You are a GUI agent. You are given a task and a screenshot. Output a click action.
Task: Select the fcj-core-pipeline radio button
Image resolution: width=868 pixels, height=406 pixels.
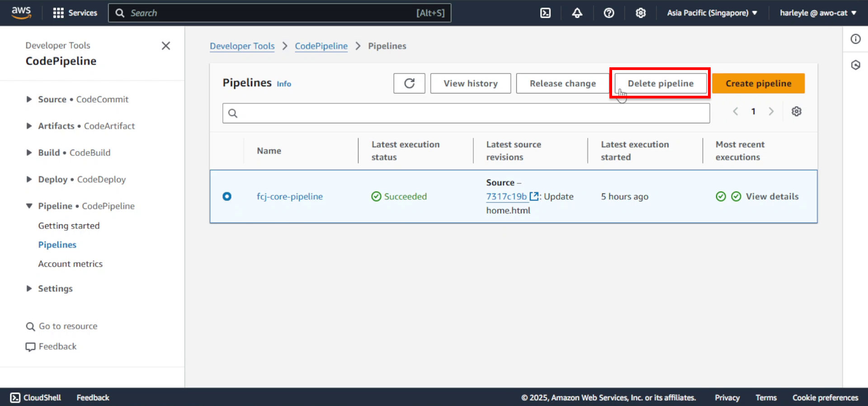coord(227,196)
